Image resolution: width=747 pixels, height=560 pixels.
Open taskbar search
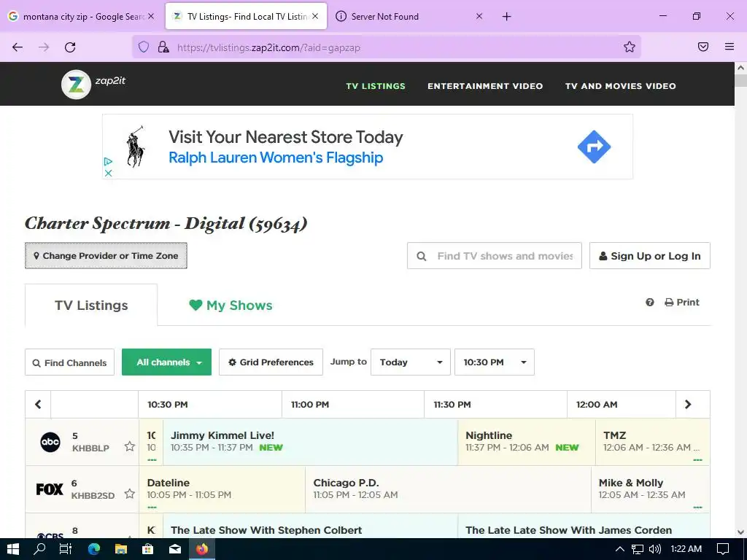(x=39, y=549)
